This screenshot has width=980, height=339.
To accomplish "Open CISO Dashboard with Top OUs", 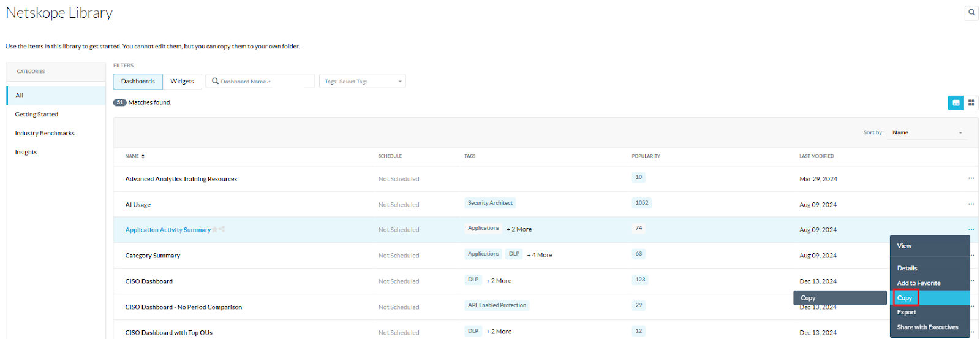I will pyautogui.click(x=169, y=333).
